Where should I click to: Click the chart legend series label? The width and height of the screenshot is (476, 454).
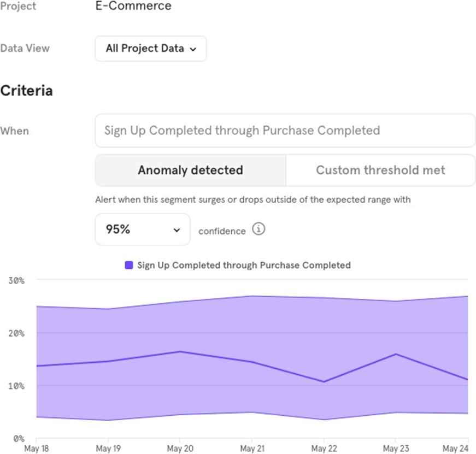244,265
